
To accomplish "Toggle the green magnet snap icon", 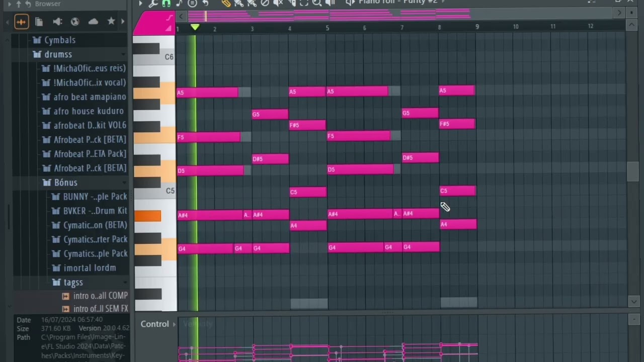I will point(167,3).
